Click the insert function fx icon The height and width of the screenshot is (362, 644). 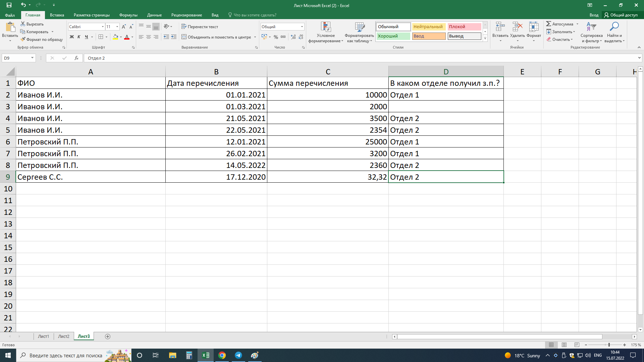(x=76, y=58)
